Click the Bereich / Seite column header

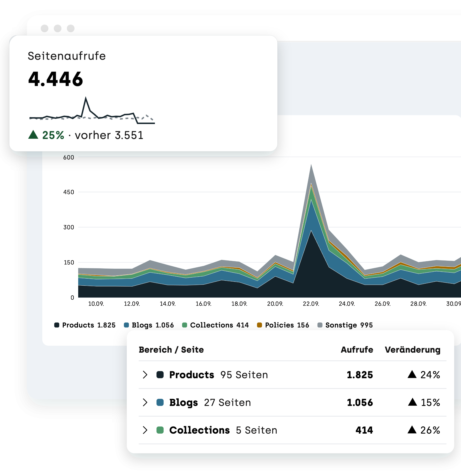[x=171, y=350]
